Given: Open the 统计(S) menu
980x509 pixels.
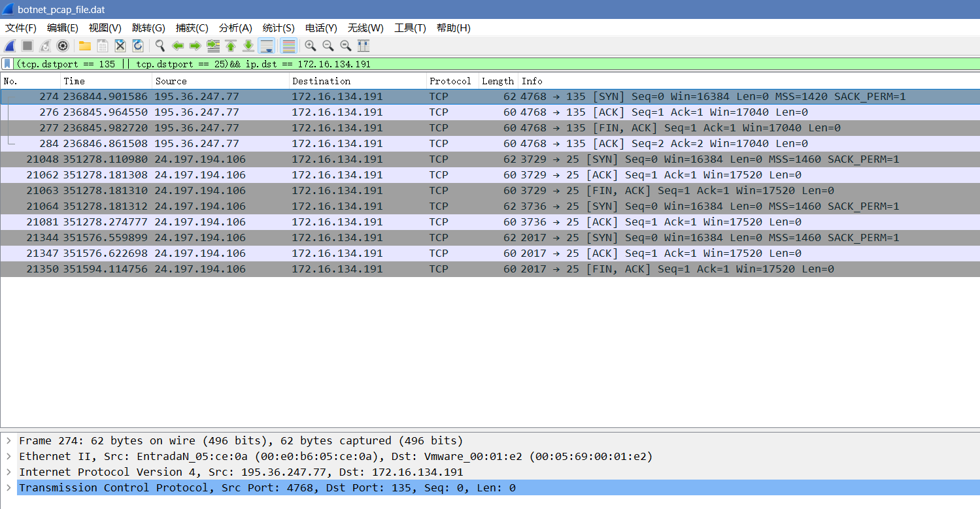Looking at the screenshot, I should click(279, 28).
